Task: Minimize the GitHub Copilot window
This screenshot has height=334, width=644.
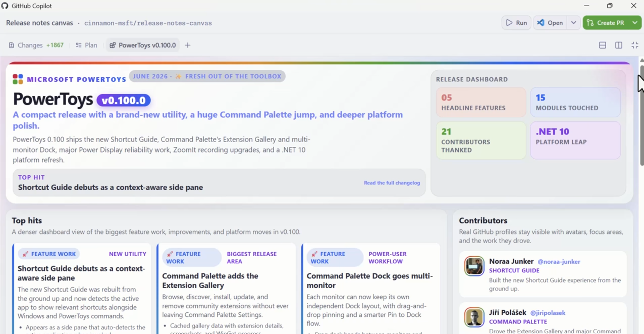Action: click(x=586, y=6)
